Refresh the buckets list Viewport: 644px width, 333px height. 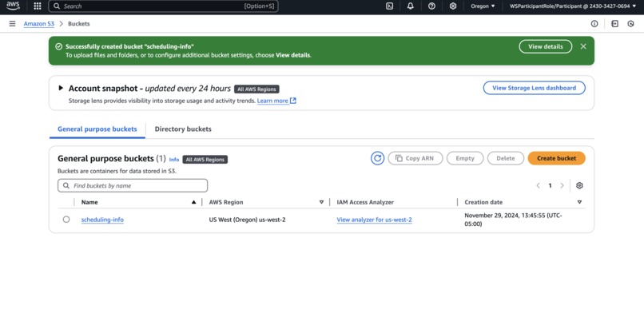377,158
